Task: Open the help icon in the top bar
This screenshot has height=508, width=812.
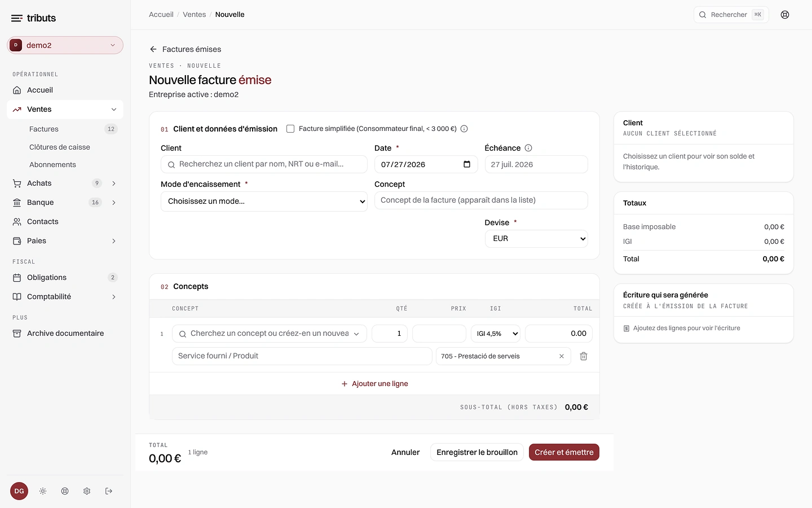Action: pyautogui.click(x=785, y=15)
